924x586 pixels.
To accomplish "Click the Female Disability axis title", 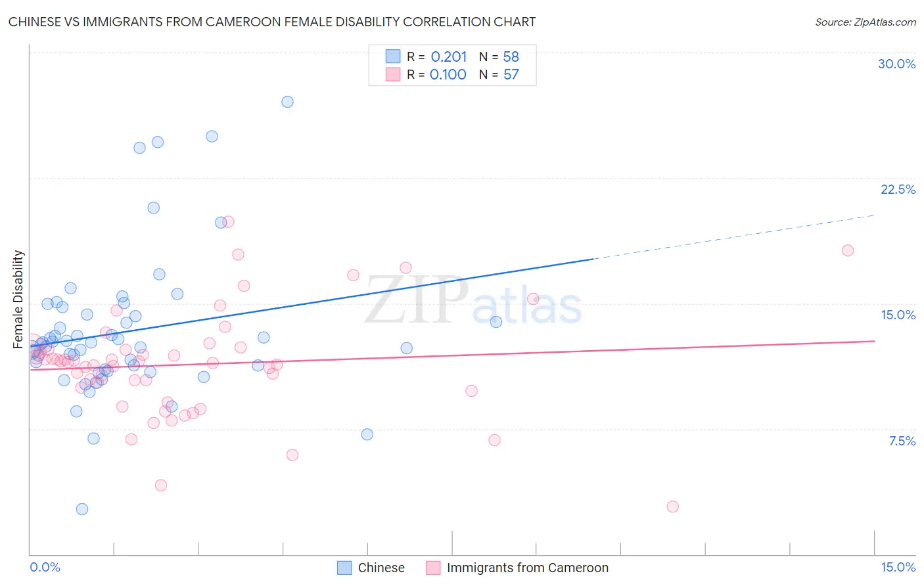I will (18, 300).
